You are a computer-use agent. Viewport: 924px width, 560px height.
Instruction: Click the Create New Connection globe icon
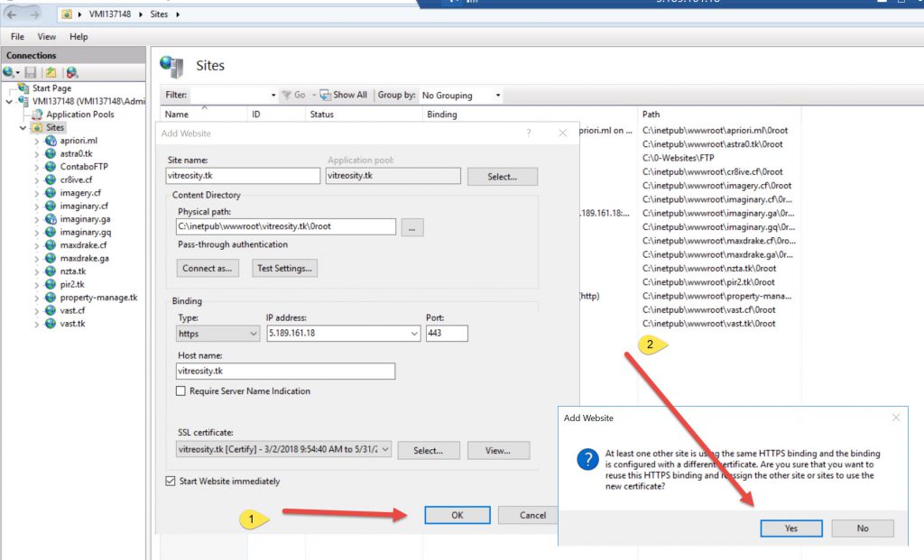click(9, 72)
